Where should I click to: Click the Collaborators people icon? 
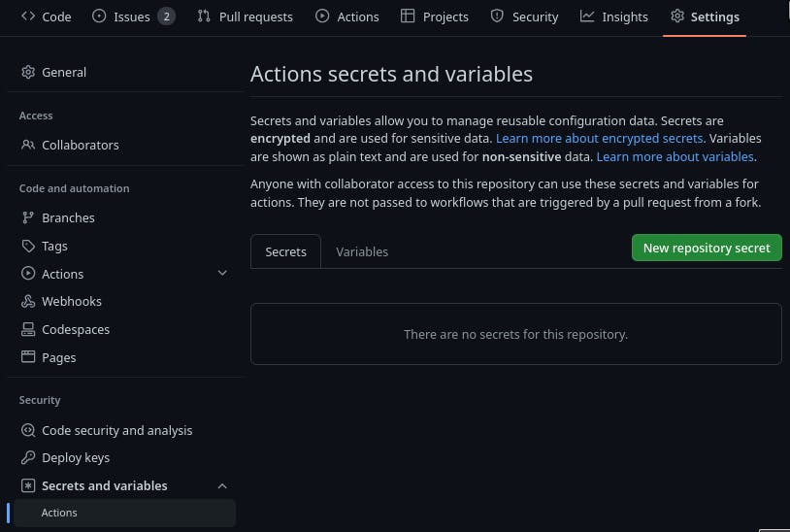pos(28,145)
